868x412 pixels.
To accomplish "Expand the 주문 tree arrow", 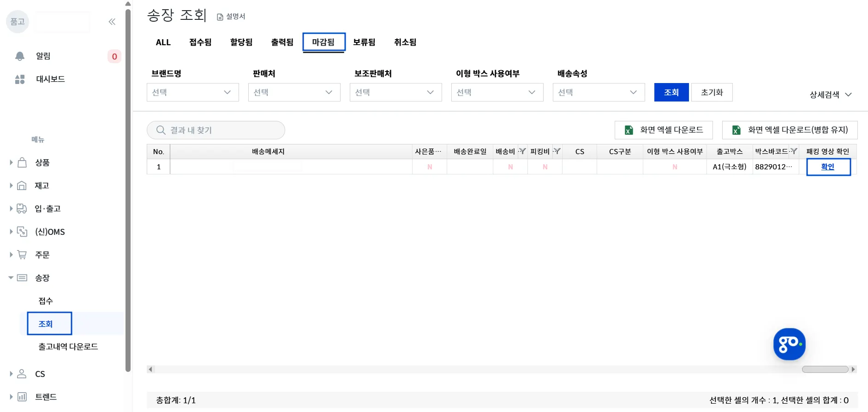I will pos(11,254).
